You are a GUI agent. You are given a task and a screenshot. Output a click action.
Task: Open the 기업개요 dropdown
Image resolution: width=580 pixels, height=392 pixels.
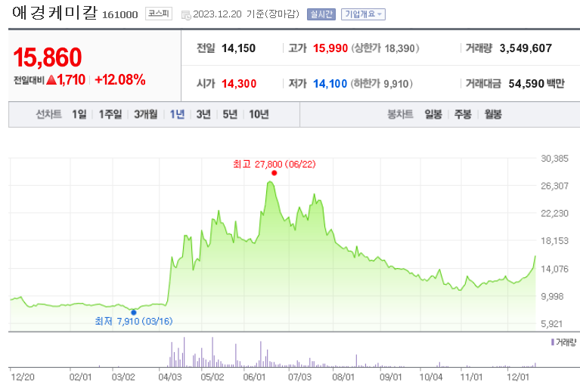coord(363,14)
